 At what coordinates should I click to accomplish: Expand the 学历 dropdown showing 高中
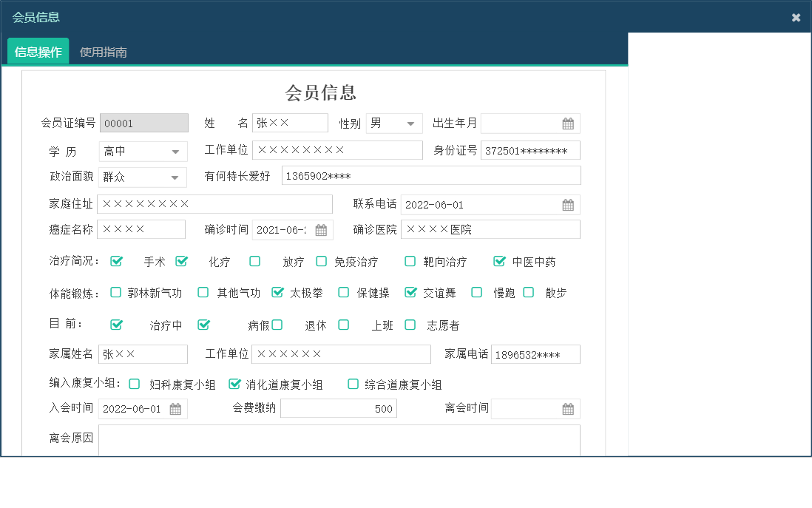[177, 151]
